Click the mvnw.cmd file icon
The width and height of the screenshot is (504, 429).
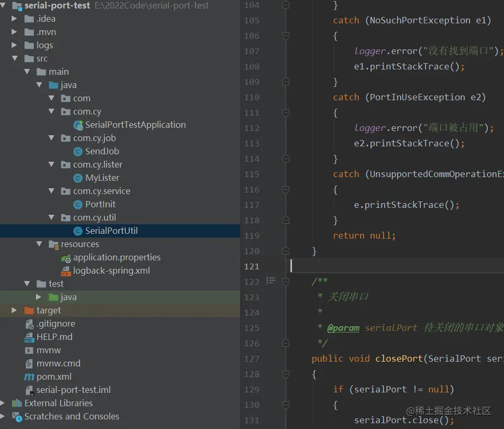[29, 363]
